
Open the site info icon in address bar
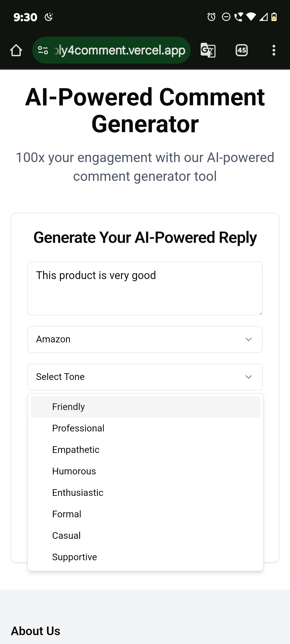point(43,50)
